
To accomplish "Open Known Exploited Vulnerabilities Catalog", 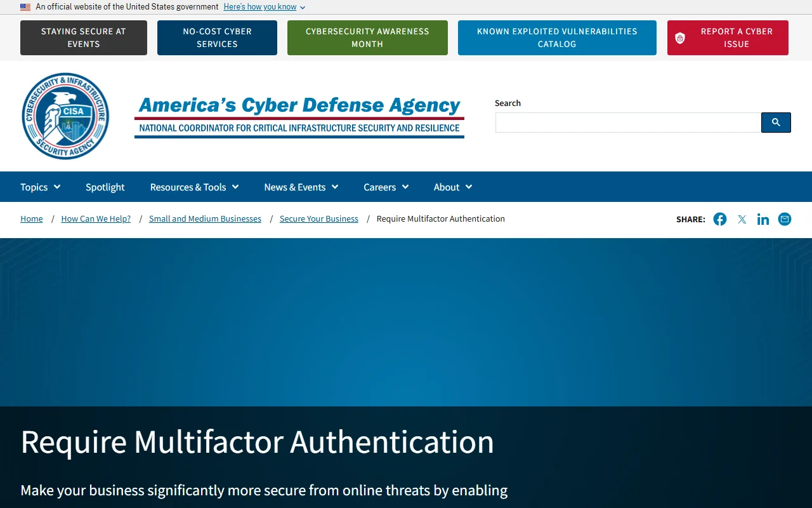I will click(x=557, y=37).
